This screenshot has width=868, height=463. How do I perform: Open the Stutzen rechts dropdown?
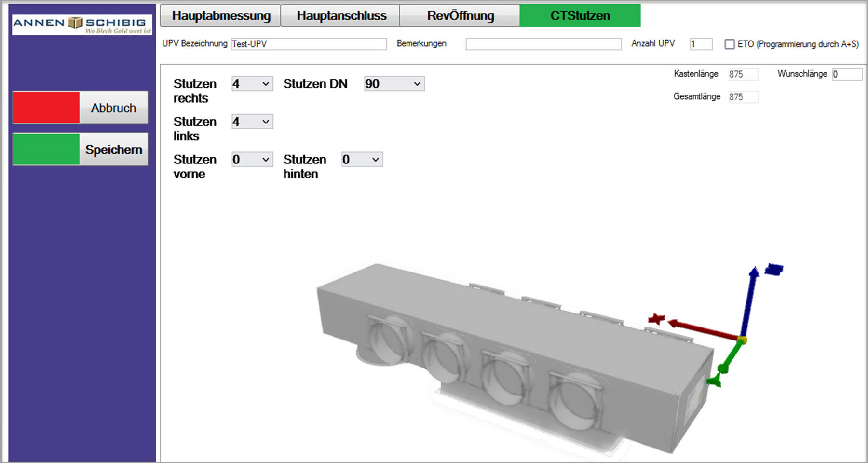click(252, 84)
